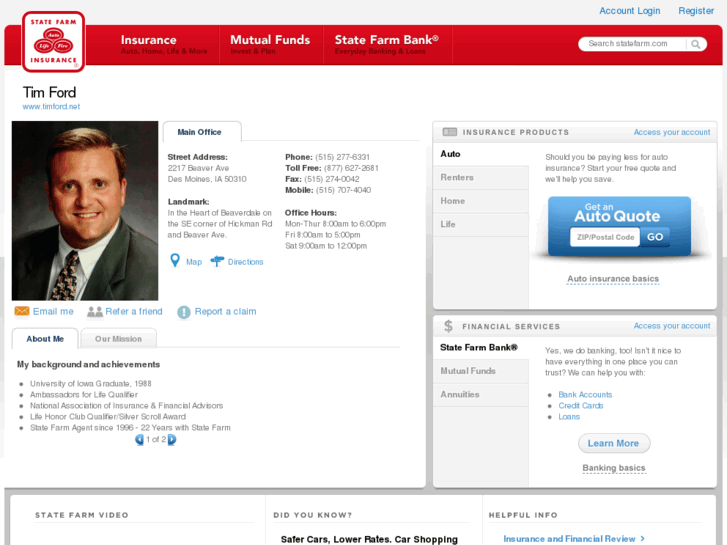Access your account in Financial Services

pyautogui.click(x=672, y=326)
